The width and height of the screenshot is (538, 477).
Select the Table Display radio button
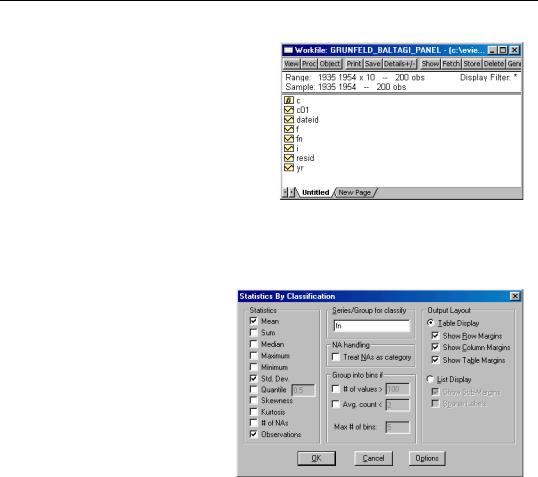430,323
